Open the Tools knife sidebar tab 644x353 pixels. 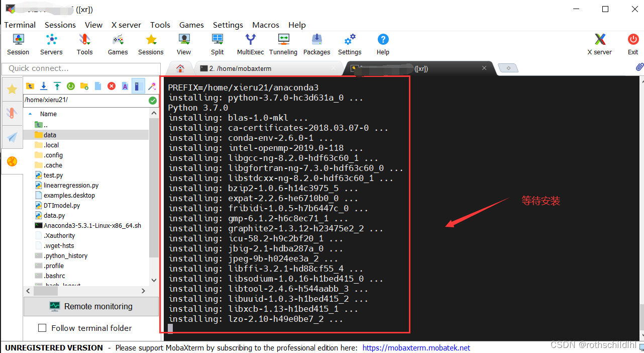[x=12, y=113]
